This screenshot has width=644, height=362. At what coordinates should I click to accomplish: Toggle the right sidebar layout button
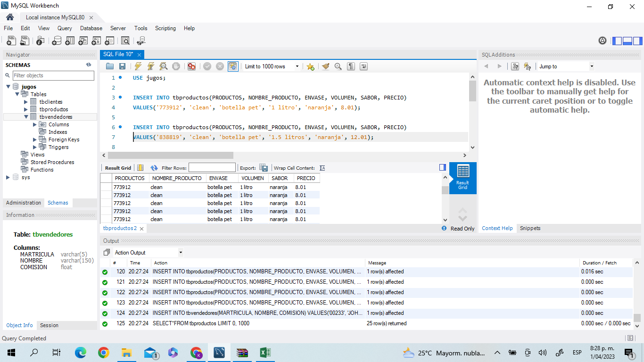pyautogui.click(x=638, y=41)
